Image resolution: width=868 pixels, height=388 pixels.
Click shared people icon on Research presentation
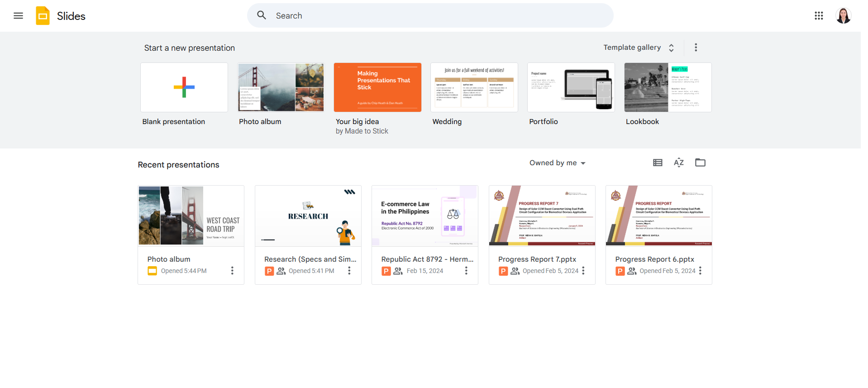(x=281, y=271)
